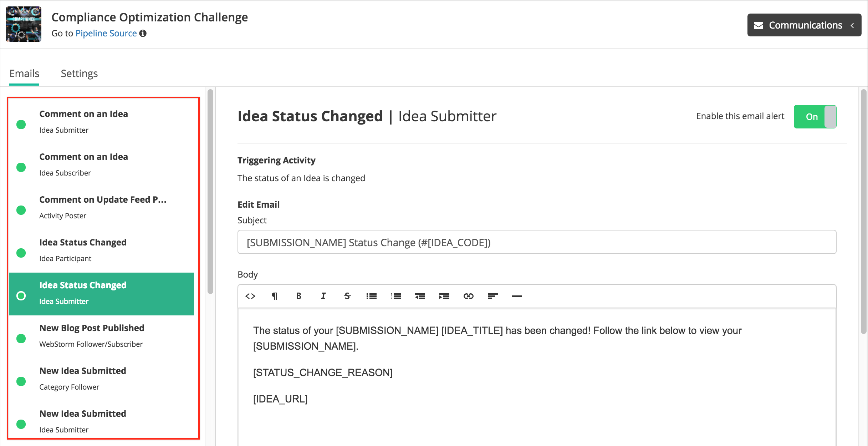Click the insert link icon
This screenshot has width=868, height=446.
click(468, 296)
